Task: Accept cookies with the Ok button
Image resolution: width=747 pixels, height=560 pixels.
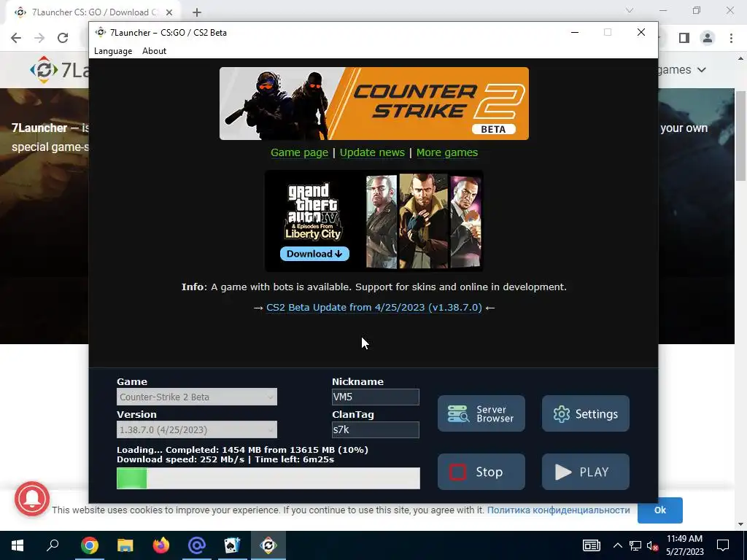Action: point(659,510)
